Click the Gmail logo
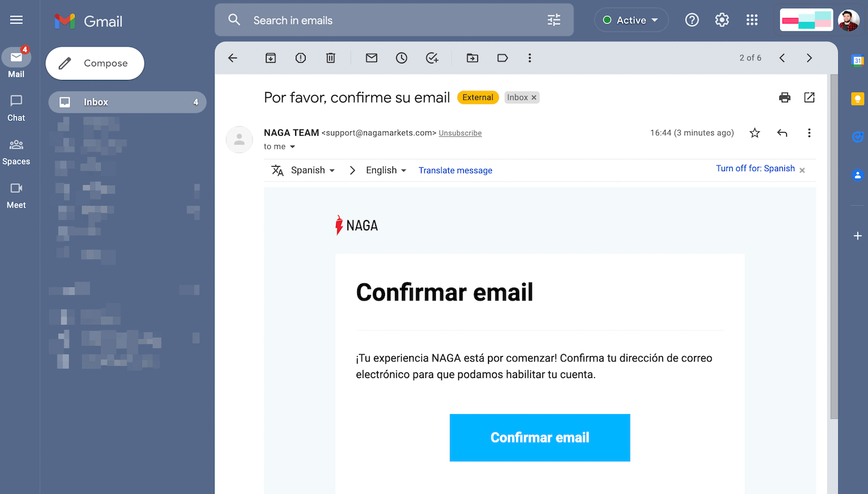 click(88, 20)
